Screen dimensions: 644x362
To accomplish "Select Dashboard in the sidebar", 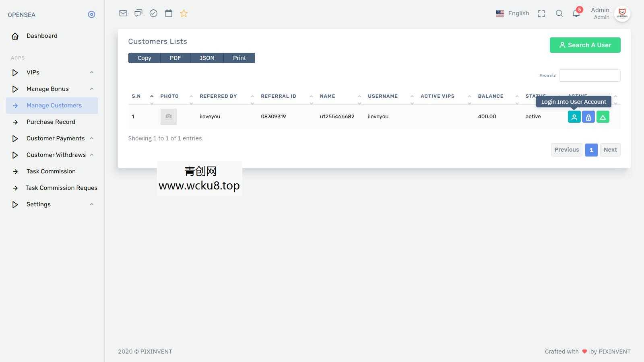I will pos(42,36).
